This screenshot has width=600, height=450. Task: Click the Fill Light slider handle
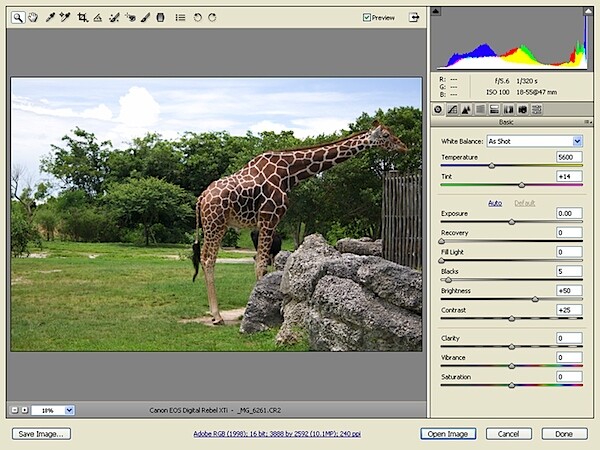[442, 261]
